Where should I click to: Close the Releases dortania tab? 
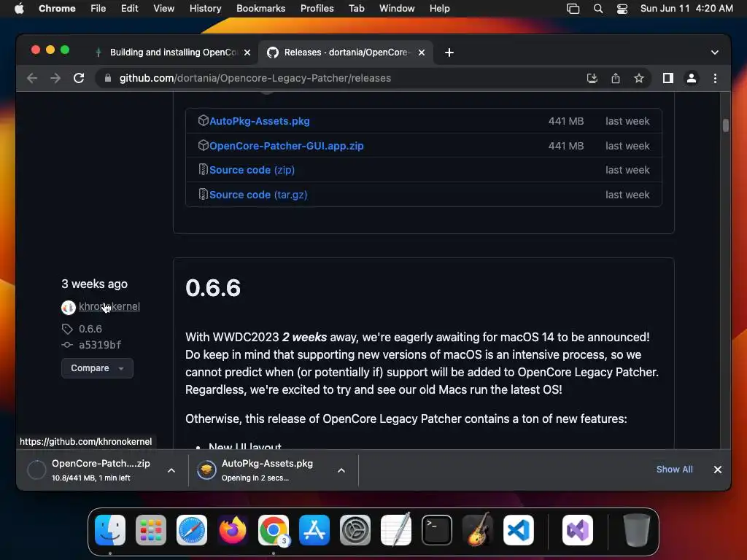[422, 52]
